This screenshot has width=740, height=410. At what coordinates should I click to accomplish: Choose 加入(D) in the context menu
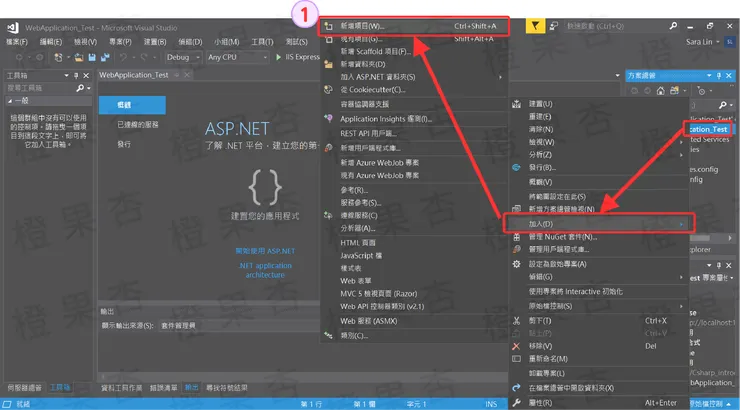click(598, 224)
